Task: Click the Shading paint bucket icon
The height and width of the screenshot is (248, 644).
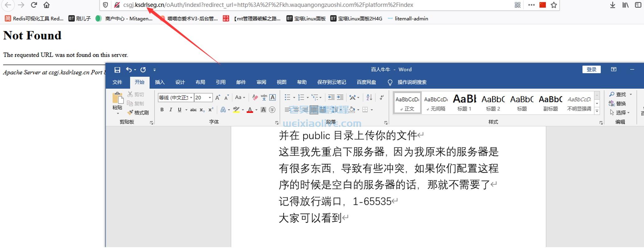Action: click(352, 110)
